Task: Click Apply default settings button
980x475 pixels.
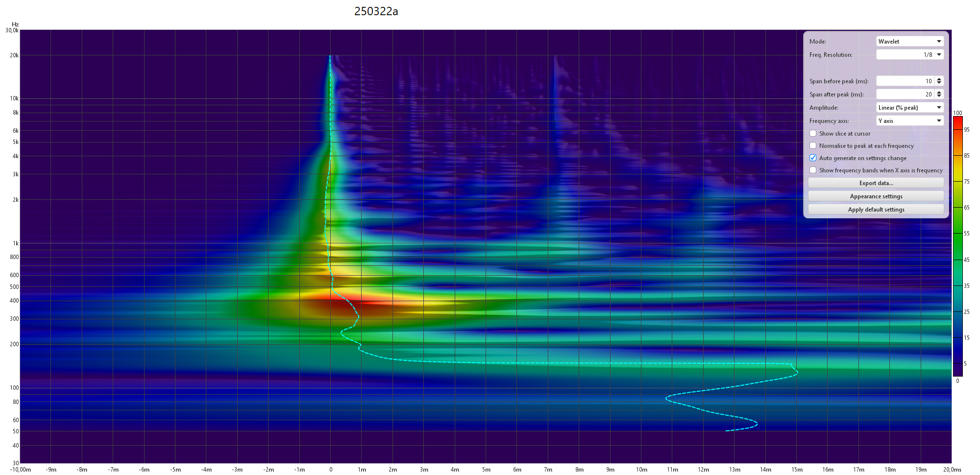Action: click(x=876, y=210)
